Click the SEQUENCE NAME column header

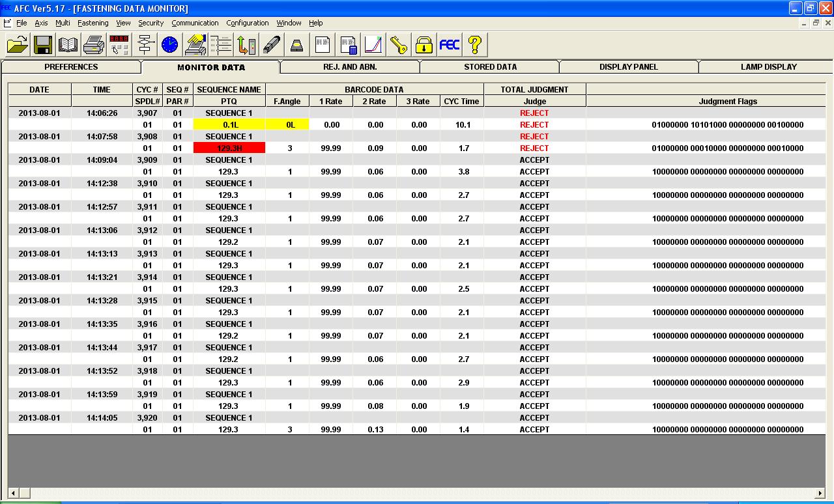229,89
